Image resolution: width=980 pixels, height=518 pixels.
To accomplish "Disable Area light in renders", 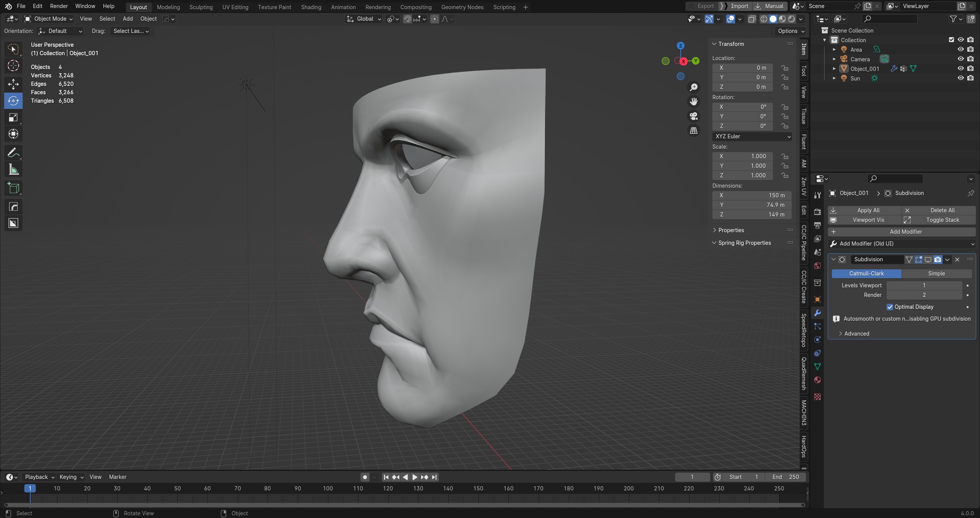I will point(970,49).
